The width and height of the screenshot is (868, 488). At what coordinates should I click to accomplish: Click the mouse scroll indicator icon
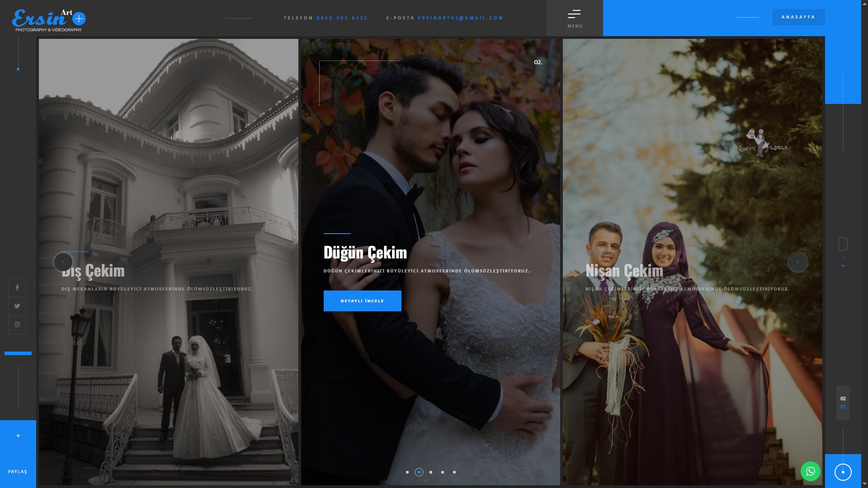click(x=843, y=244)
